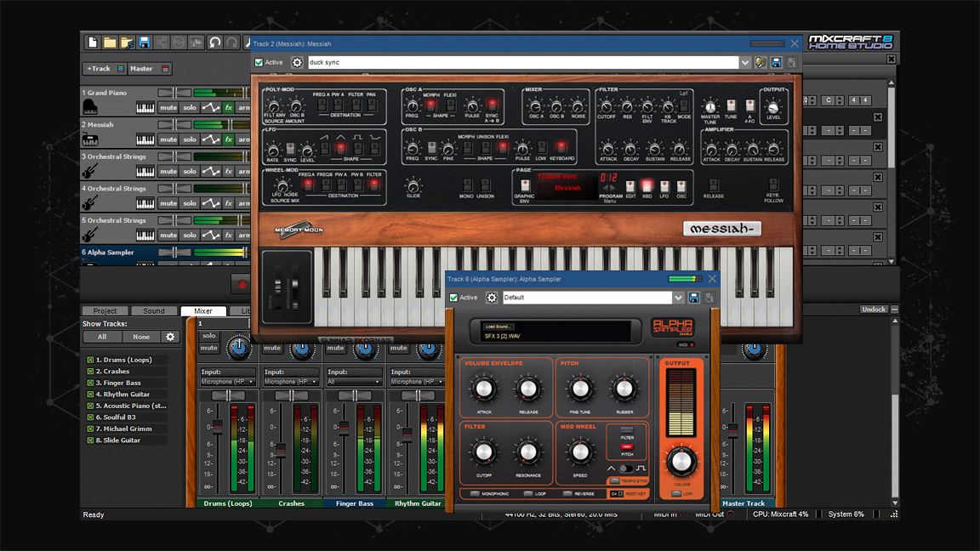Image resolution: width=980 pixels, height=551 pixels.
Task: Mute the Orchestral Strings track 3
Action: (168, 170)
